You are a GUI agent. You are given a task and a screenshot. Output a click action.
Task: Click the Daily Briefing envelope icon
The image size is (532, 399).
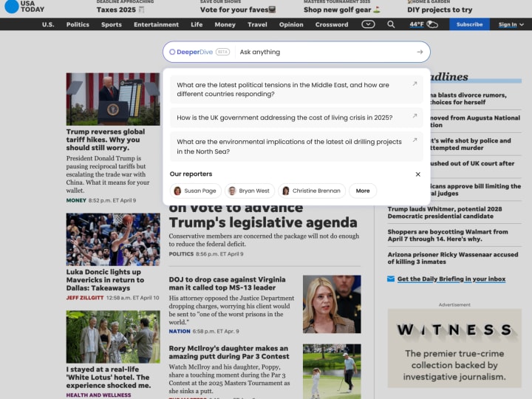click(x=391, y=279)
